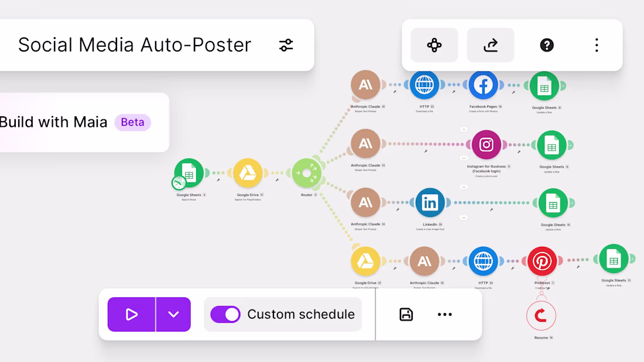The height and width of the screenshot is (362, 644).
Task: Save the scenario with the disk icon
Action: [x=406, y=315]
